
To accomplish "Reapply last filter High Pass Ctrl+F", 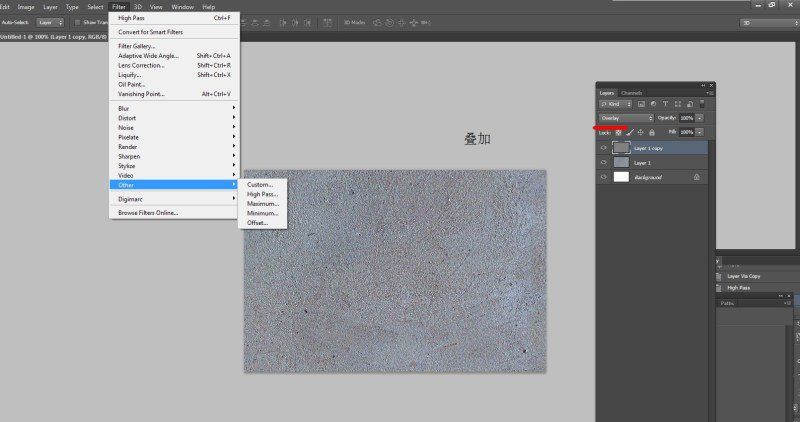I will coord(174,18).
